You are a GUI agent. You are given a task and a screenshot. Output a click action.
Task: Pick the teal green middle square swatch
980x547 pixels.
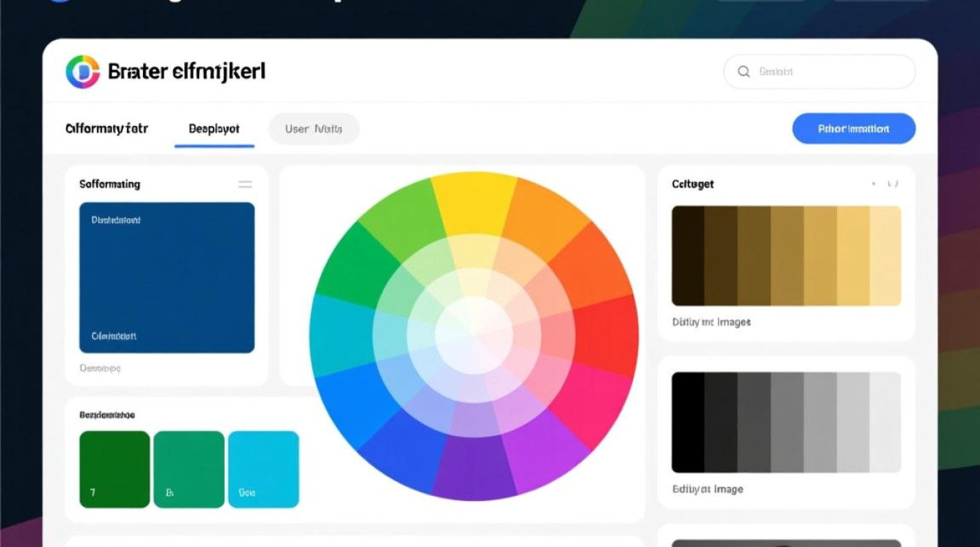click(189, 469)
